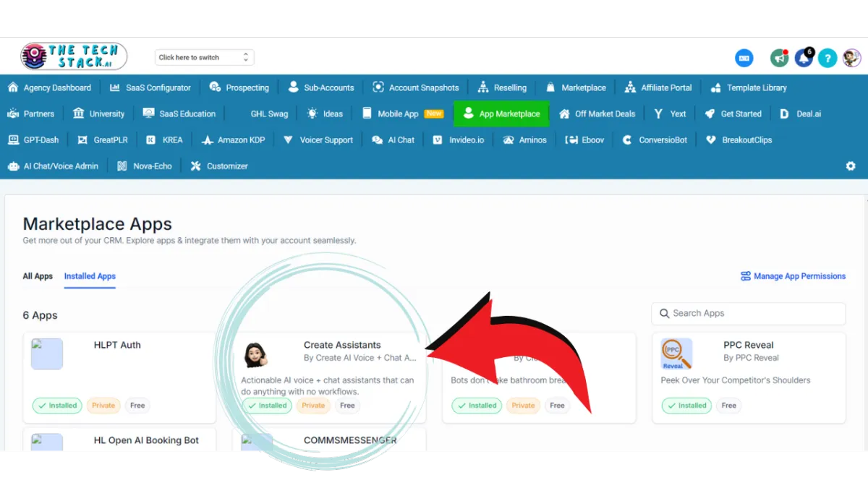Screen dimensions: 868x488
Task: Open ConversioBot
Action: [654, 140]
